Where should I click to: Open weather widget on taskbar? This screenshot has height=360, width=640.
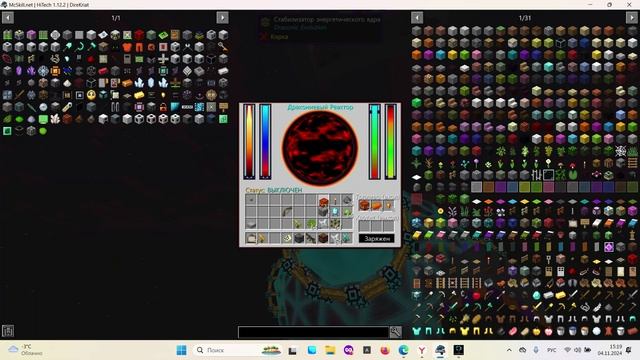point(26,350)
